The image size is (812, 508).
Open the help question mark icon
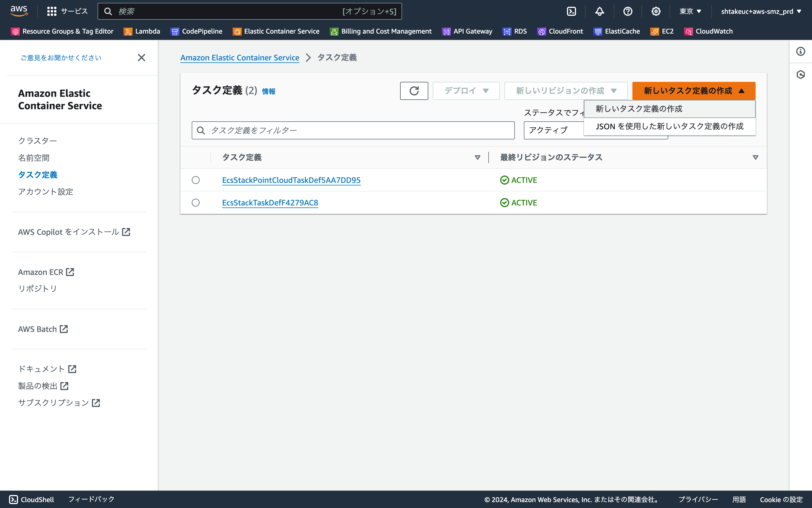click(x=628, y=11)
